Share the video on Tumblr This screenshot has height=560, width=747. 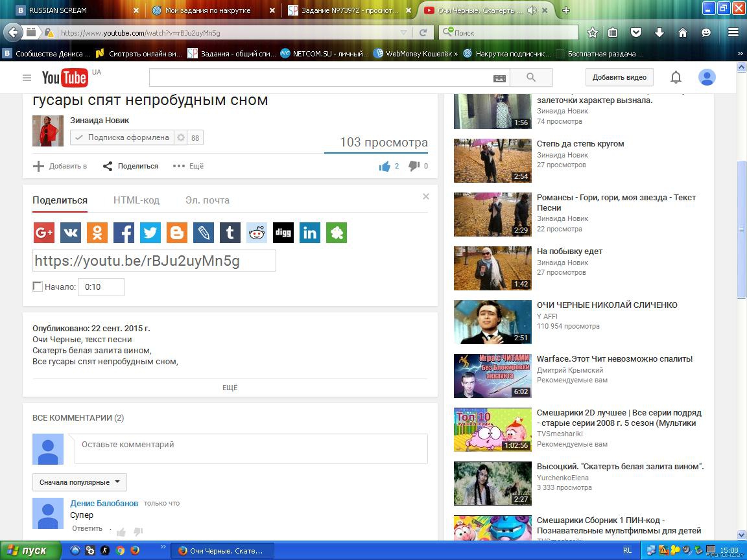[x=230, y=233]
